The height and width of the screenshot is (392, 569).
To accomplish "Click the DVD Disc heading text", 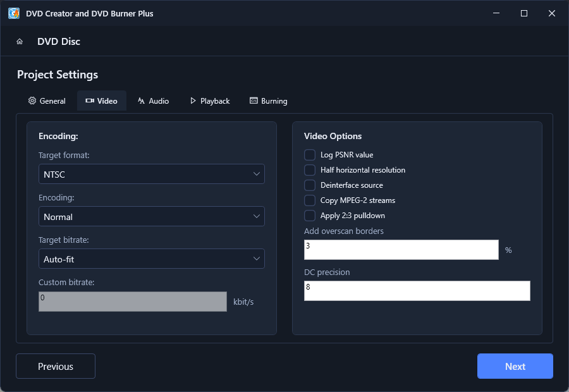I will pyautogui.click(x=59, y=41).
